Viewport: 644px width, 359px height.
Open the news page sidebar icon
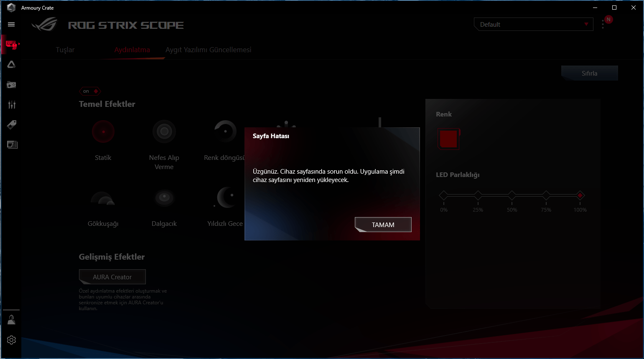tap(12, 144)
